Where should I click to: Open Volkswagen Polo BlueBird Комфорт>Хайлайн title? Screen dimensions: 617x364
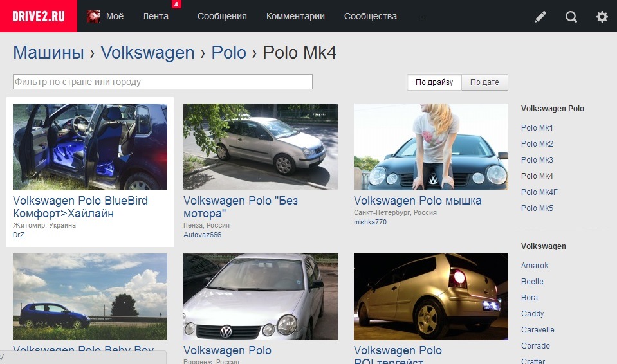click(80, 207)
